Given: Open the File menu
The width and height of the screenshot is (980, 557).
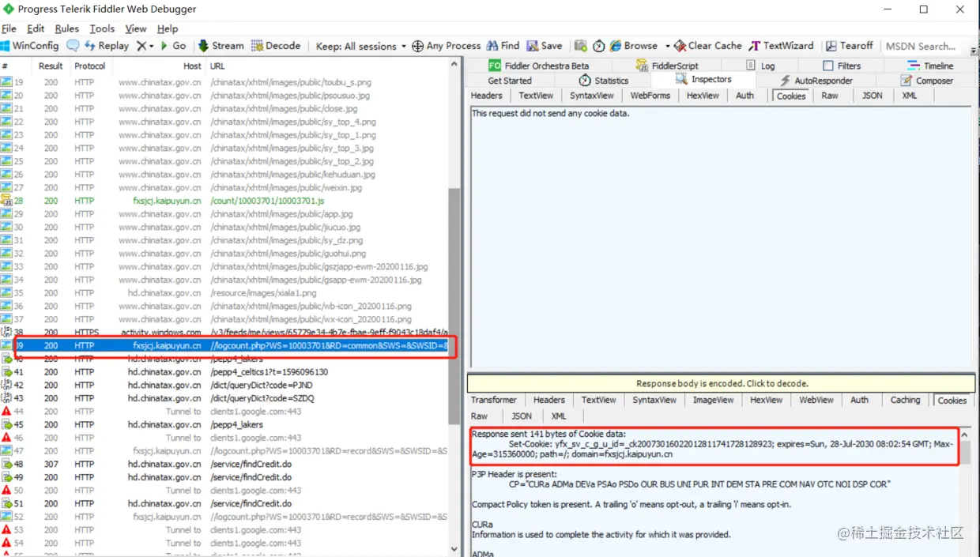Looking at the screenshot, I should pyautogui.click(x=9, y=28).
